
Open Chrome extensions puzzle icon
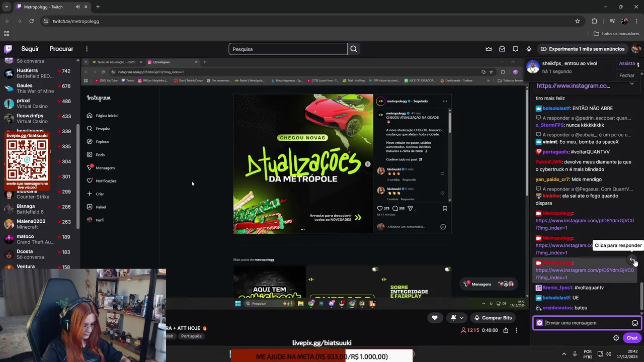[595, 21]
